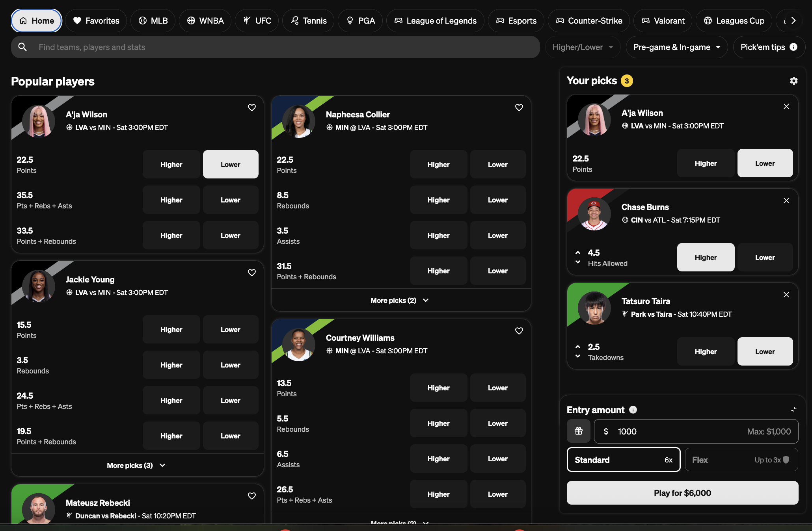Viewport: 812px width, 531px height.
Task: Switch to the Tennis tab
Action: (x=308, y=20)
